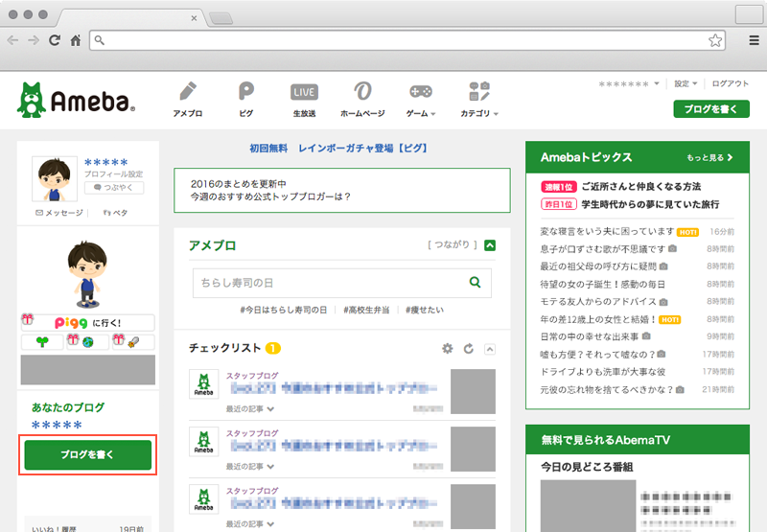Image resolution: width=767 pixels, height=532 pixels.
Task: Open topic ドライブよりも洗車が大事な彼
Action: (603, 372)
